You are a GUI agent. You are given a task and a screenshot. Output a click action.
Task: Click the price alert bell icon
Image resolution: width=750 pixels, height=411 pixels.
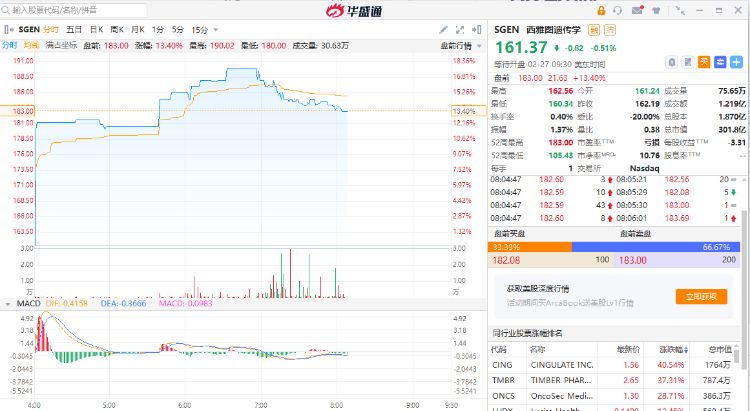tap(672, 62)
